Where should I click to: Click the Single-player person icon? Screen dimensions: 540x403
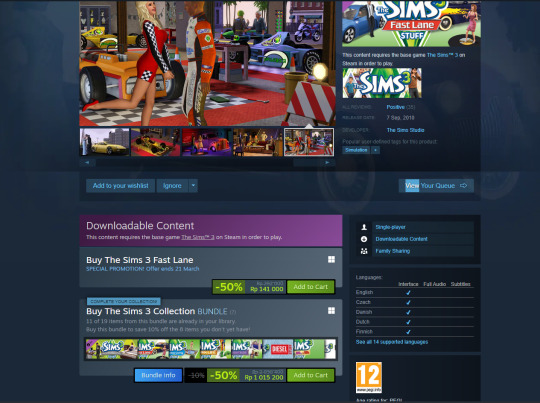point(364,227)
